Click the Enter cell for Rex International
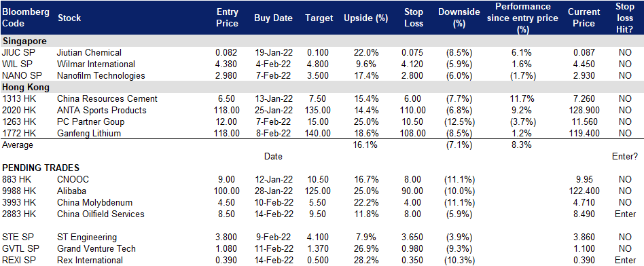Screen dimensions: 644x266 point(625,261)
